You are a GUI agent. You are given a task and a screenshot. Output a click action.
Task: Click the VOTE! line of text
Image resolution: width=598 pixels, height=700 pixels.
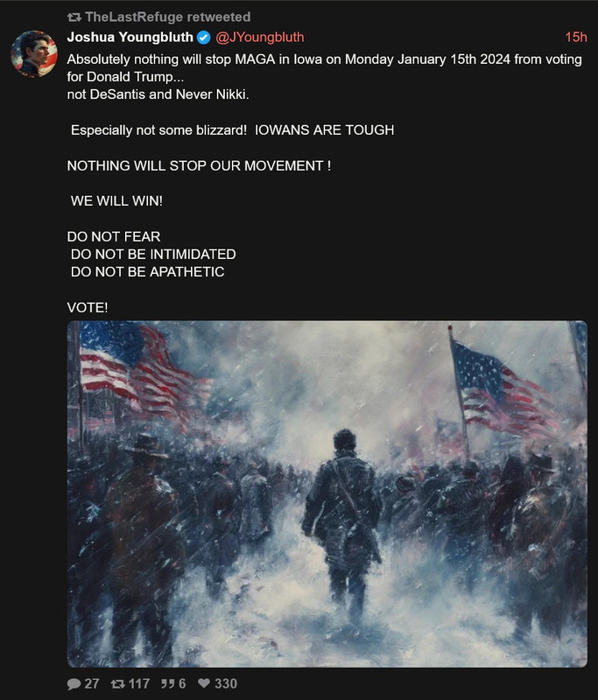[x=88, y=308]
